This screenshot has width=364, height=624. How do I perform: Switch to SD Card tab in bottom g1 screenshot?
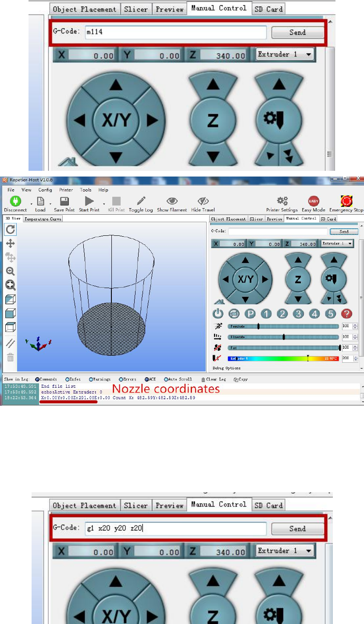(269, 505)
